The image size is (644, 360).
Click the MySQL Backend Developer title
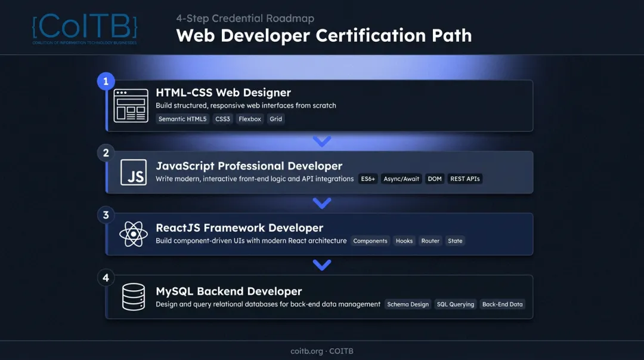[229, 291]
